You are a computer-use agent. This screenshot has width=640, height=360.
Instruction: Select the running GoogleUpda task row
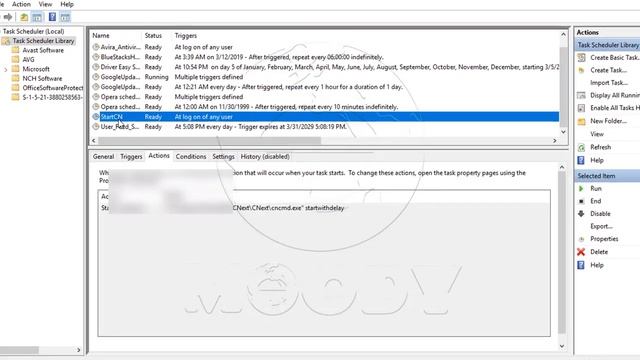[325, 77]
